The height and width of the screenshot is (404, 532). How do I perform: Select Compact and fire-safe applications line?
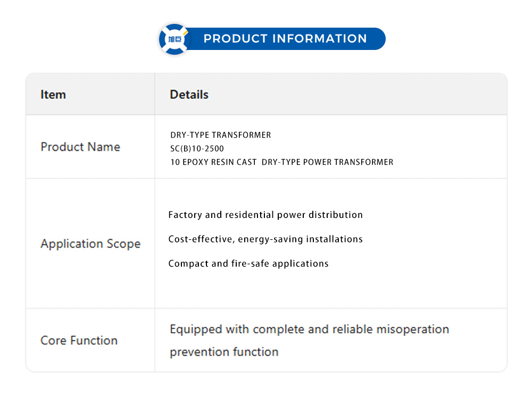click(248, 264)
